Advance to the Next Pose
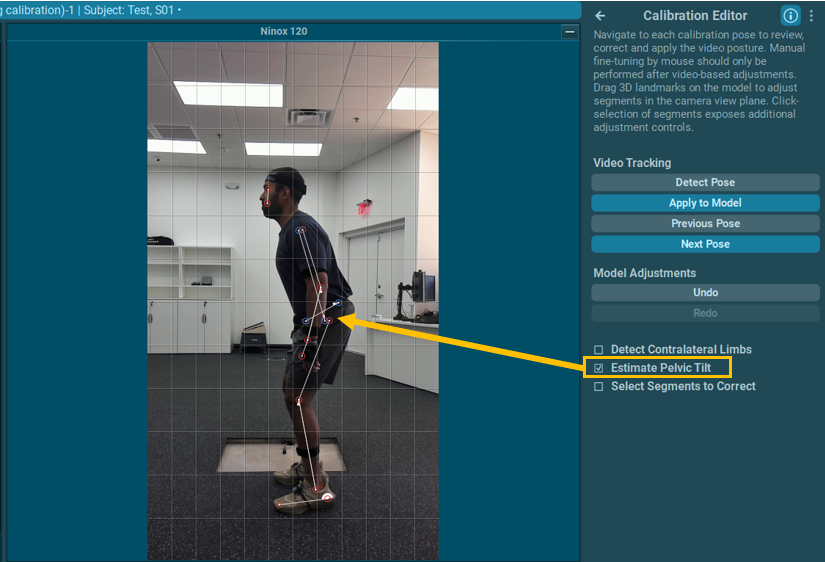The image size is (825, 562). 705,244
